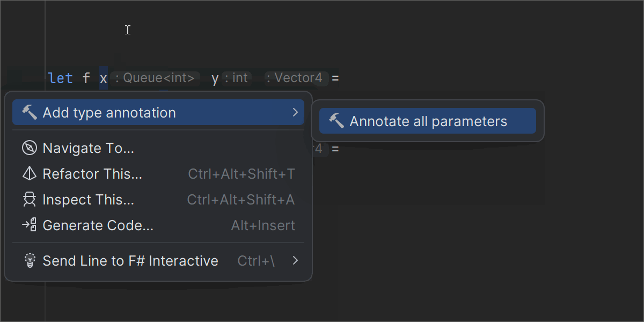
Task: Click the arrow-document icon beside Generate Code
Action: [x=29, y=225]
